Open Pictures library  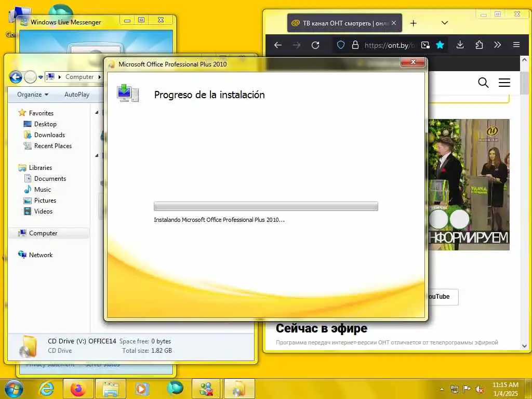pos(45,200)
